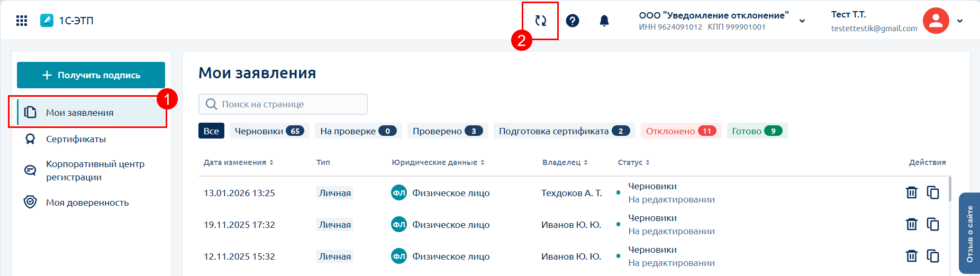
Task: Open the apps grid menu icon
Action: [22, 21]
